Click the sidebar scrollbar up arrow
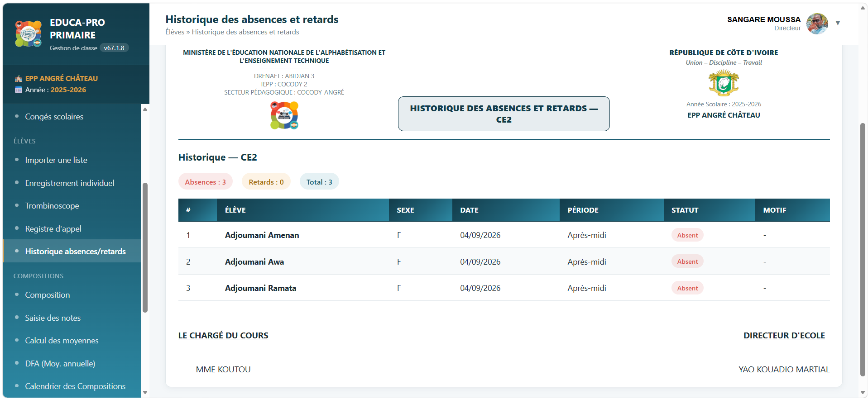 tap(145, 109)
